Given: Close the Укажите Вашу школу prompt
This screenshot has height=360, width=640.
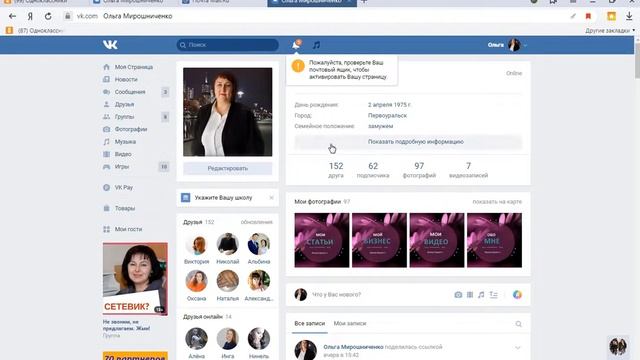Looking at the screenshot, I should click(x=271, y=198).
